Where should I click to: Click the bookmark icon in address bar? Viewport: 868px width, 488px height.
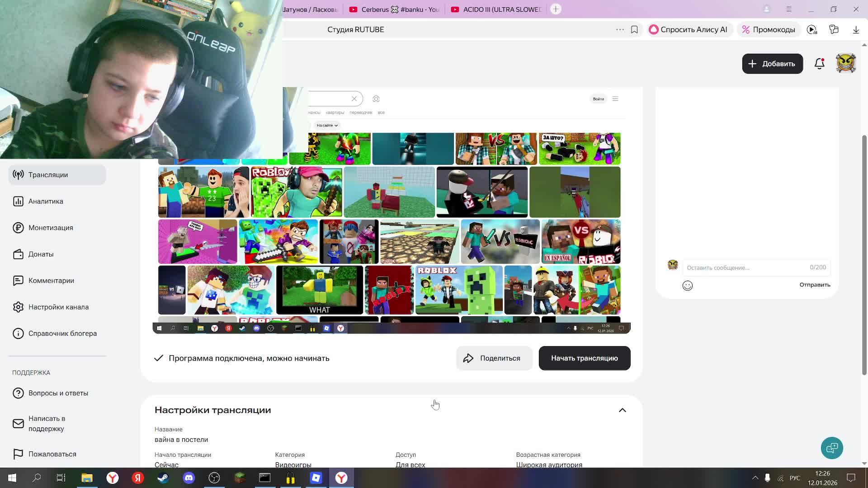tap(634, 29)
